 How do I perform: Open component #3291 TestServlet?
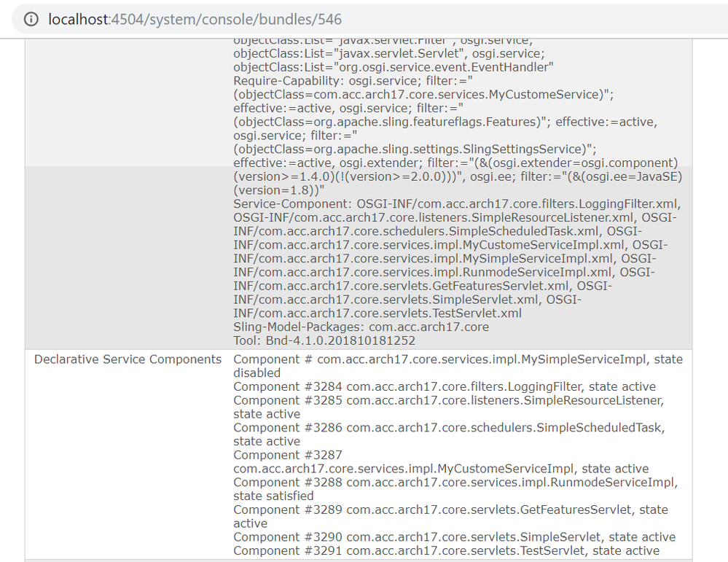click(x=446, y=550)
